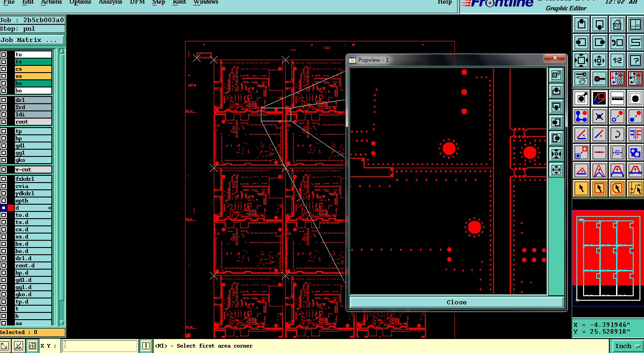Click the wrench and palette settings icon
Screen dimensions: 644x353
click(581, 78)
